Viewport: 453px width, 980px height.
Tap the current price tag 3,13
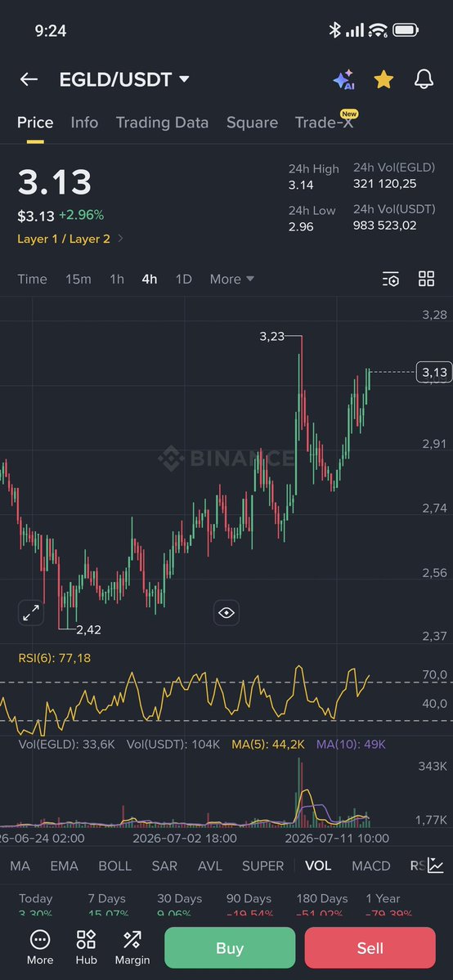click(x=434, y=373)
